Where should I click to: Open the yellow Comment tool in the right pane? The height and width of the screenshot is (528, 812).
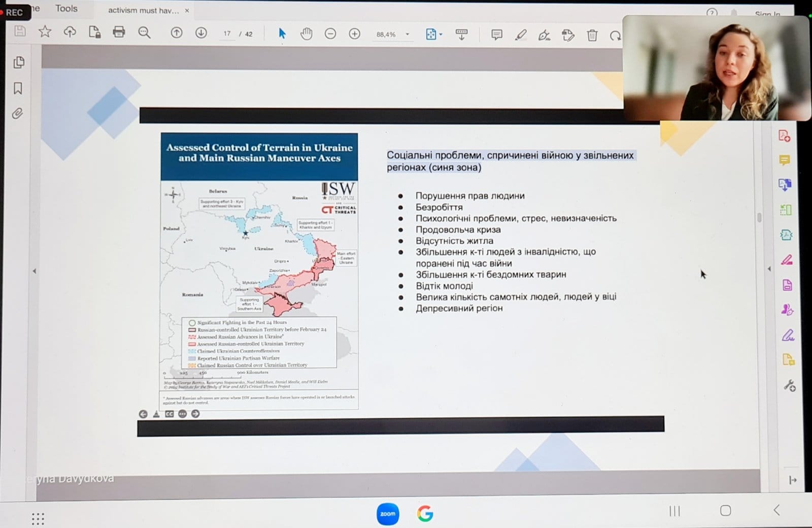pyautogui.click(x=784, y=160)
